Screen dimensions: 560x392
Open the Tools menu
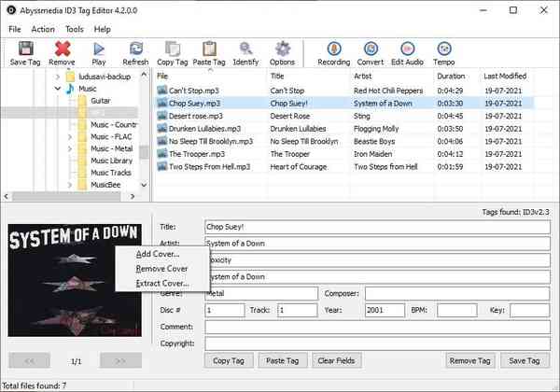(x=74, y=29)
